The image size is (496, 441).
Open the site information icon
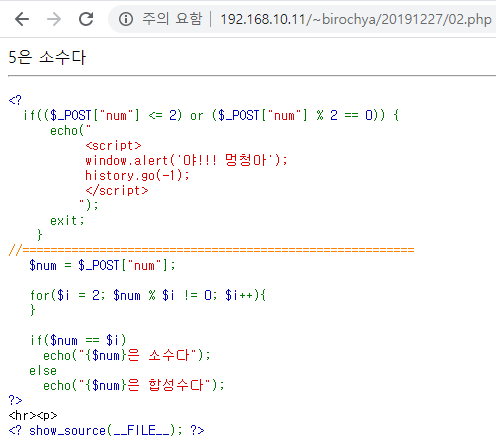point(126,19)
